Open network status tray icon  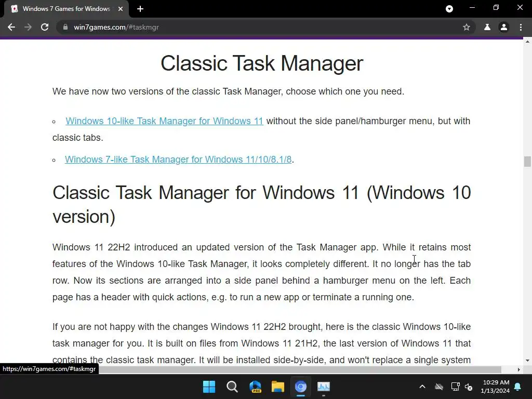[x=455, y=387]
